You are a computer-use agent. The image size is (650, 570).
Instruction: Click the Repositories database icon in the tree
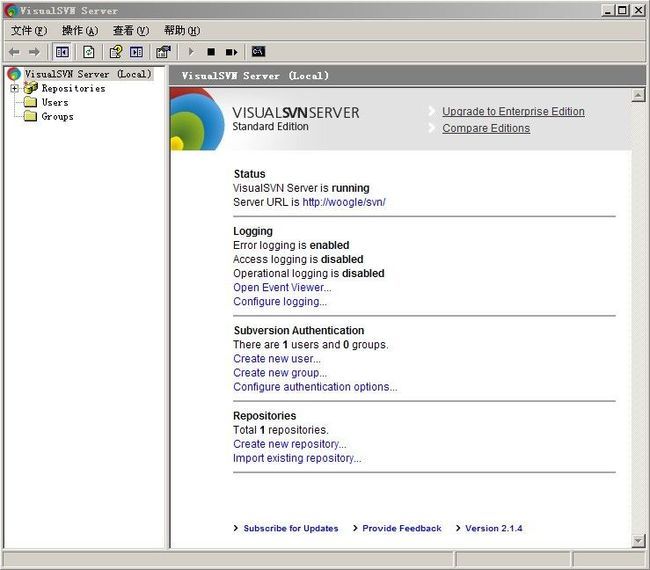(31, 88)
